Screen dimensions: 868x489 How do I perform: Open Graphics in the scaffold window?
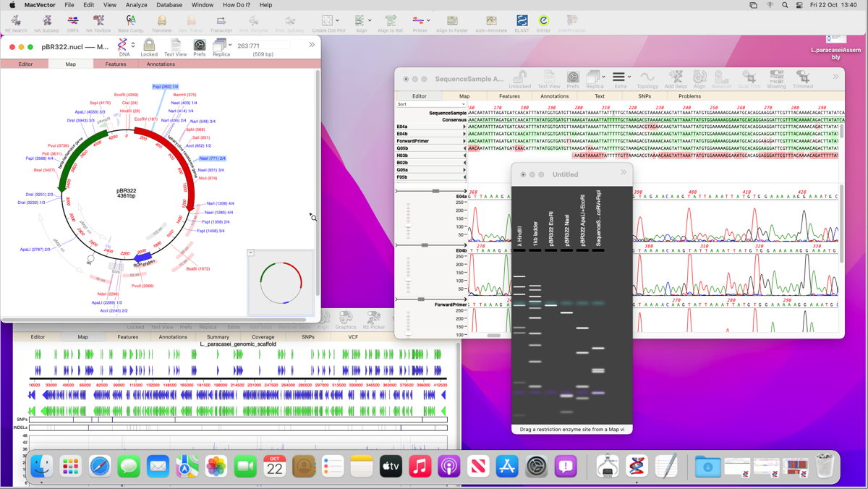coord(346,320)
